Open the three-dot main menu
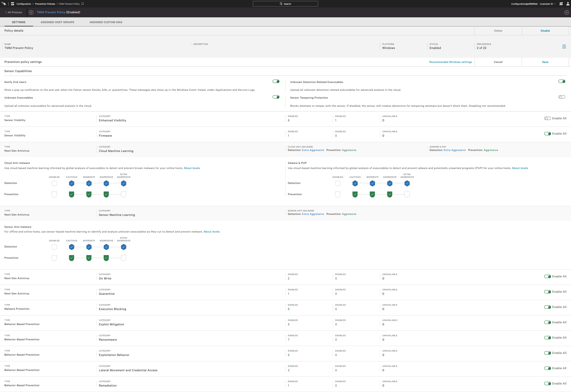571x392 pixels. coord(8,4)
